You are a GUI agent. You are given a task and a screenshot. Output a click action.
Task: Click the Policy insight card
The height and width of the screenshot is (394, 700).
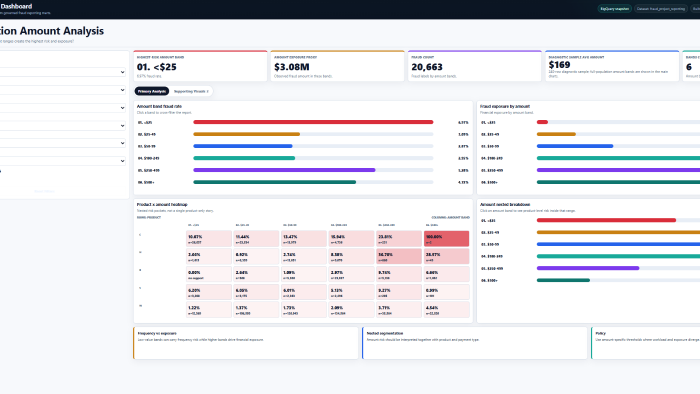(x=646, y=343)
